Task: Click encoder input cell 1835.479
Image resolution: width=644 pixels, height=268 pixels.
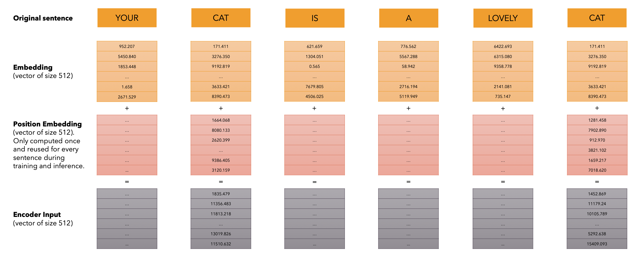Action: [x=221, y=194]
